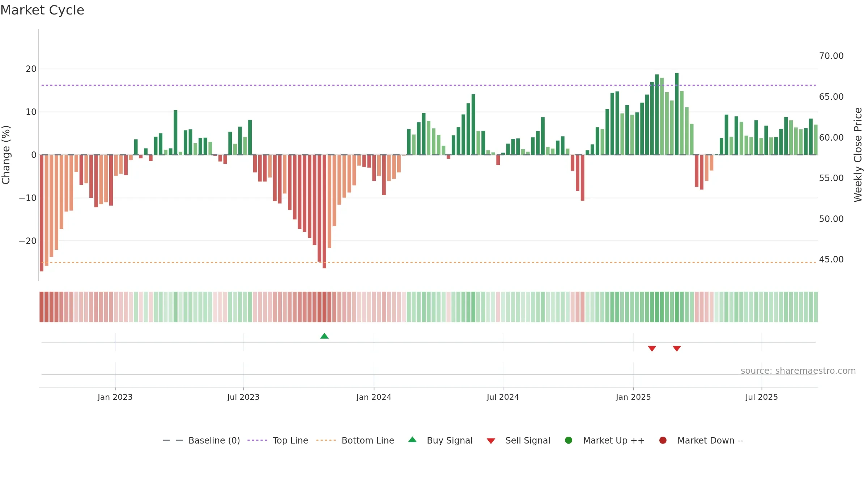The height and width of the screenshot is (488, 868).
Task: Click the deepest red bar near October 2023
Action: (324, 211)
